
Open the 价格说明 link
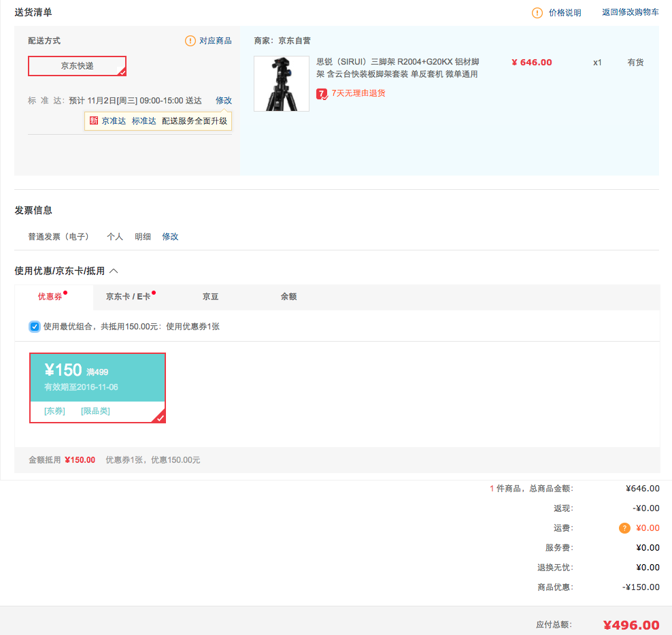(565, 13)
